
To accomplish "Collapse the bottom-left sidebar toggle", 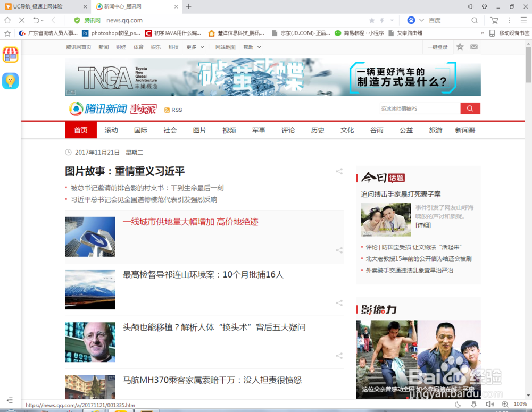I will [x=9, y=399].
